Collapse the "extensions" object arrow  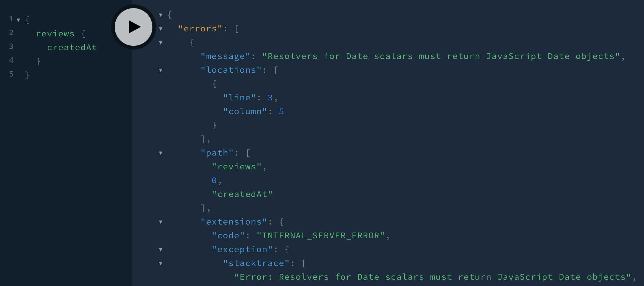(161, 222)
